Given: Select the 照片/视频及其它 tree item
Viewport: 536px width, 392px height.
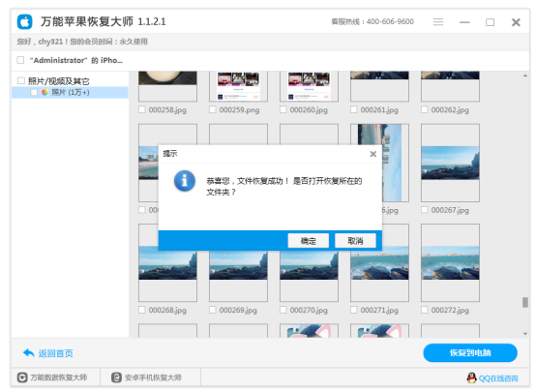Looking at the screenshot, I should tap(58, 81).
